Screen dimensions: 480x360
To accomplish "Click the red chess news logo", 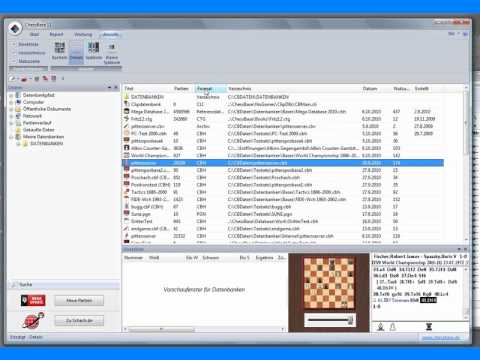I will tap(33, 300).
